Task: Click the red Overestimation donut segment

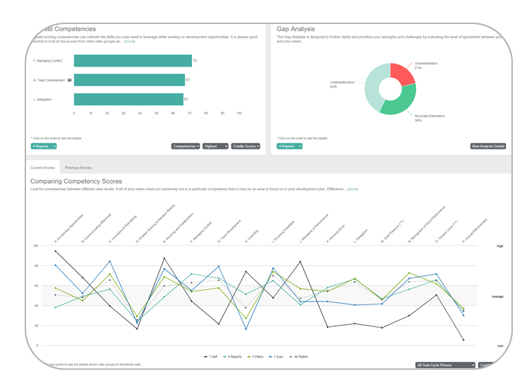Action: pos(402,72)
